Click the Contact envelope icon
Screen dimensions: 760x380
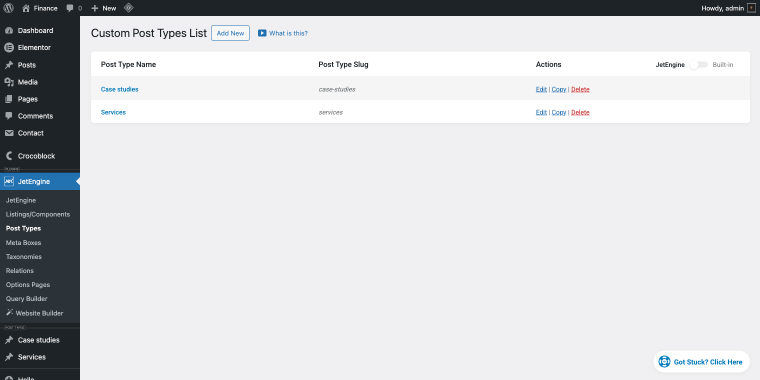tap(9, 133)
